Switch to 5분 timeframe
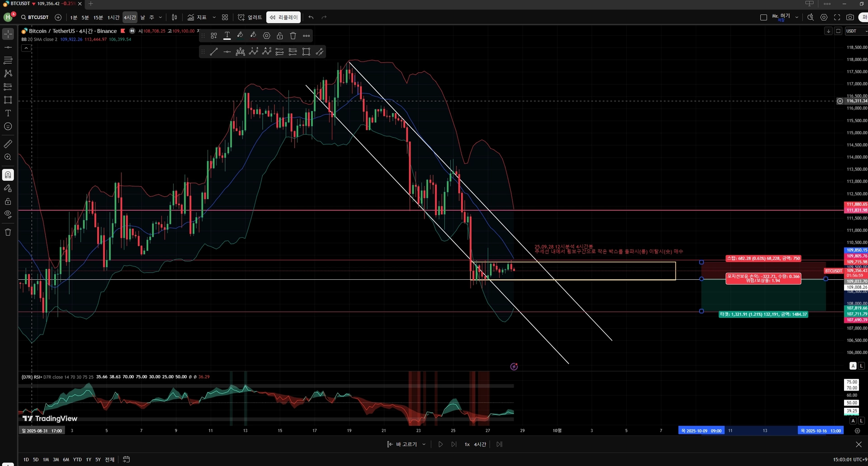This screenshot has height=466, width=868. pos(85,17)
